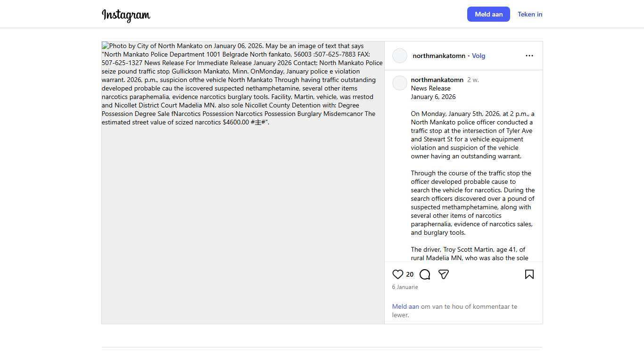Click the 'On Monday, January 5th' paragraph
Screen dimensions: 644x362
click(x=472, y=135)
